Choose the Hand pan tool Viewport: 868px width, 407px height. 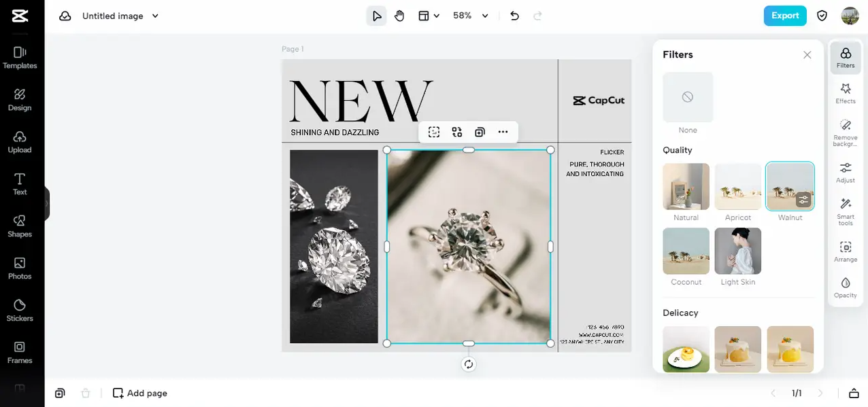399,16
